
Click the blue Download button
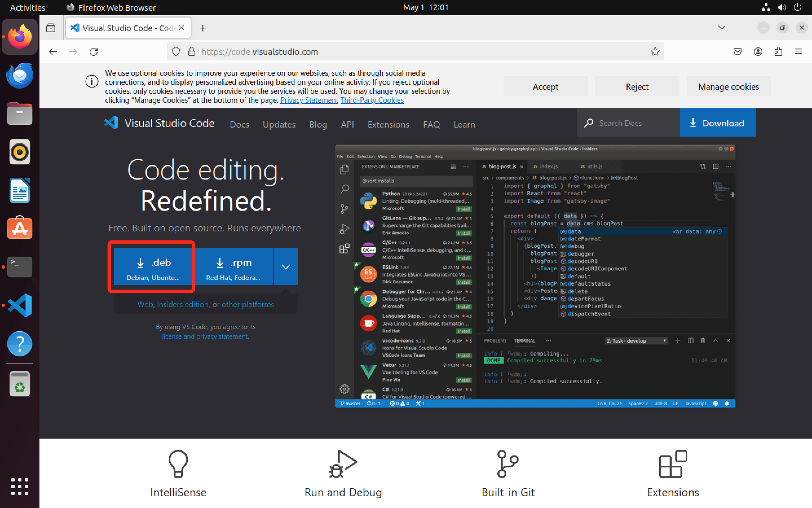(x=717, y=123)
